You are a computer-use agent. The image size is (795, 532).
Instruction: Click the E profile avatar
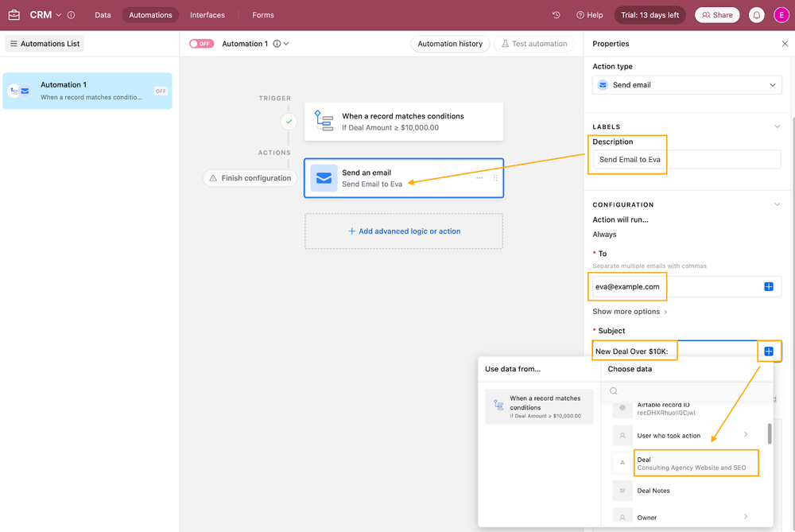click(x=781, y=14)
